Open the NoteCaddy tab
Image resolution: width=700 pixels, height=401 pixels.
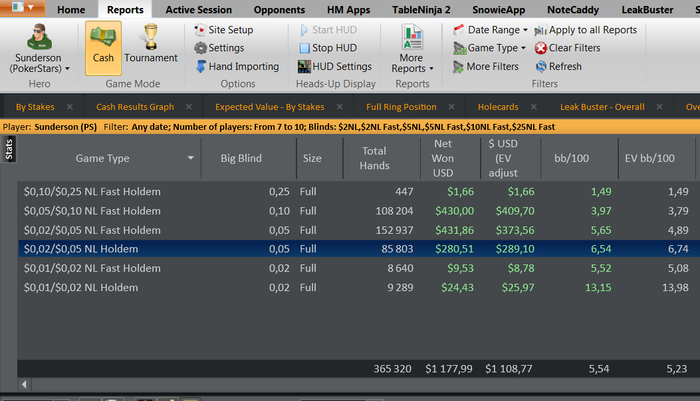tap(573, 9)
